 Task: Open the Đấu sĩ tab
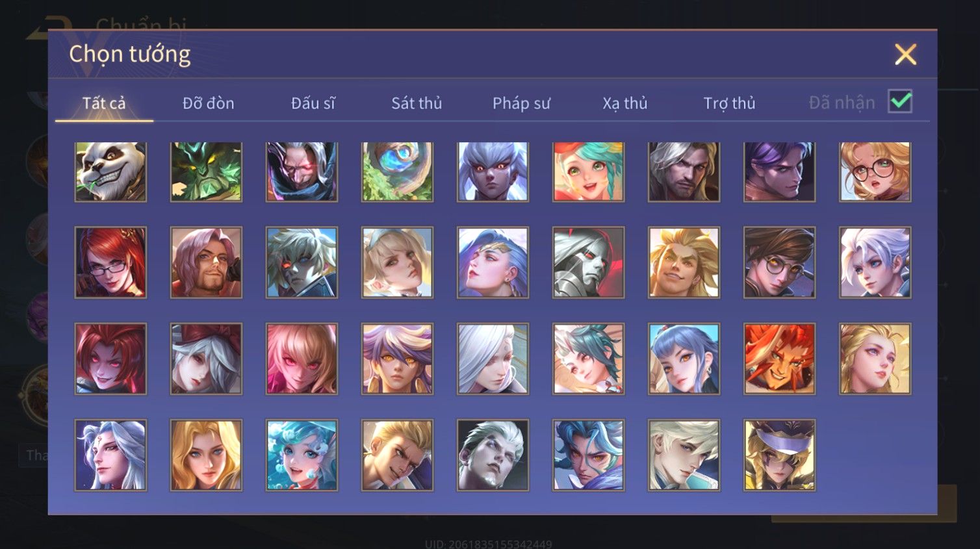pos(313,103)
